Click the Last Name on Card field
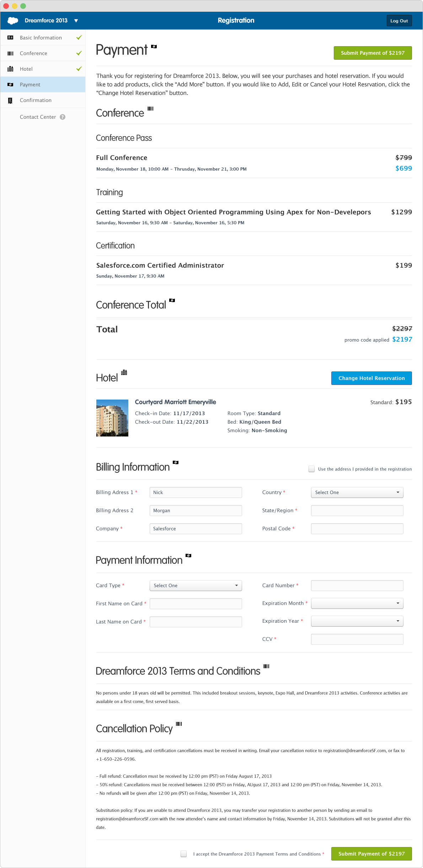The image size is (423, 868). coord(196,622)
